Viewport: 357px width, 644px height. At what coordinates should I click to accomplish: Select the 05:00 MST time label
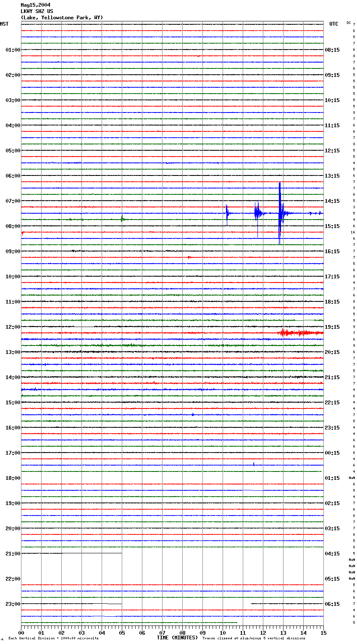(13, 151)
